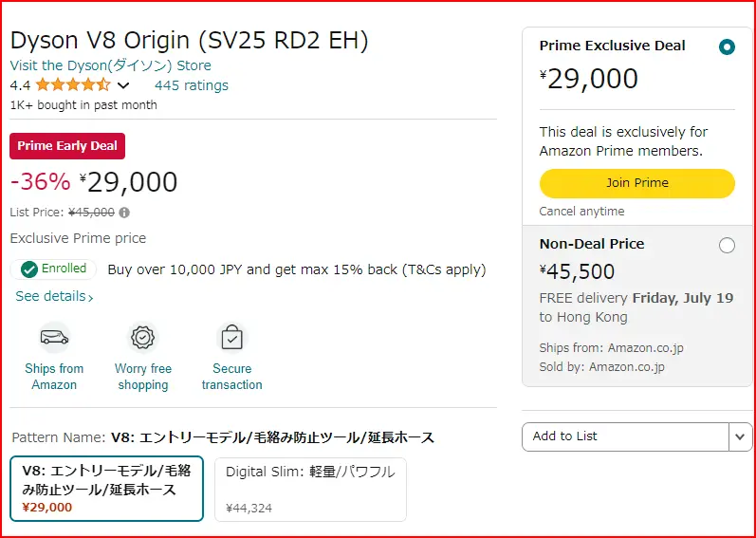Viewport: 756px width, 538px height.
Task: Choose the Digital Slim pattern option
Action: click(310, 490)
